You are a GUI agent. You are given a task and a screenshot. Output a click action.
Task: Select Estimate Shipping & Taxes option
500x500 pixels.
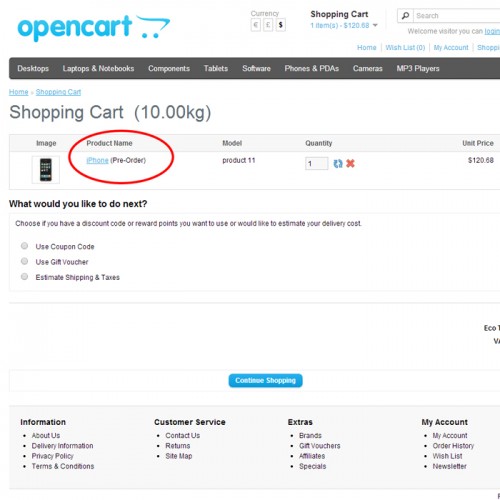coord(24,277)
